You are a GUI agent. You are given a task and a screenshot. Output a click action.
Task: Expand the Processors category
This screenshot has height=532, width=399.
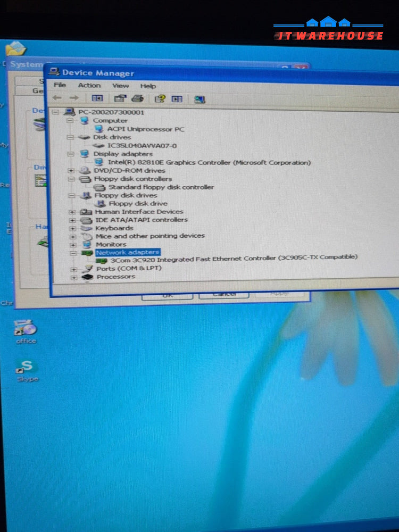[x=73, y=278]
